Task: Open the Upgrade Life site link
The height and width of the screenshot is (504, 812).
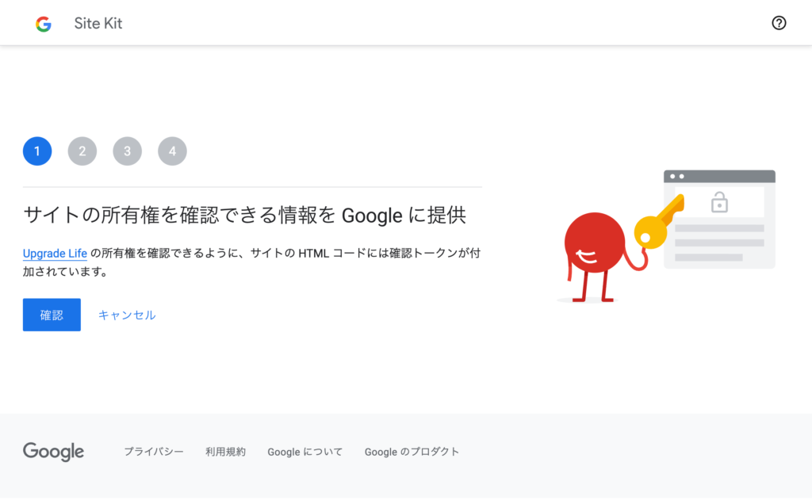Action: 55,254
